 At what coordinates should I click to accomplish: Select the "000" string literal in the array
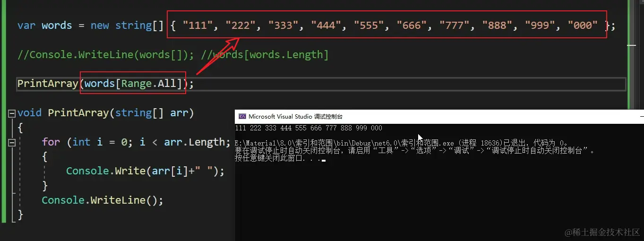tap(583, 26)
